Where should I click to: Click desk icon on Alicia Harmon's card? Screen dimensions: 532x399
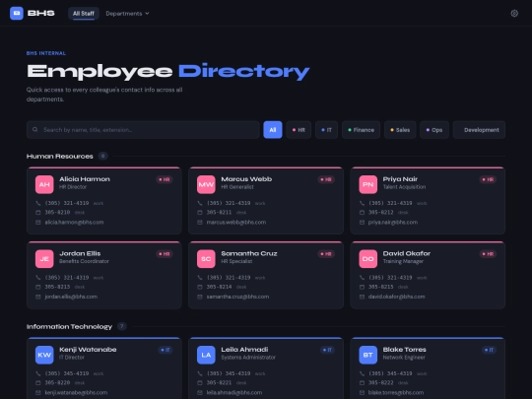click(38, 213)
